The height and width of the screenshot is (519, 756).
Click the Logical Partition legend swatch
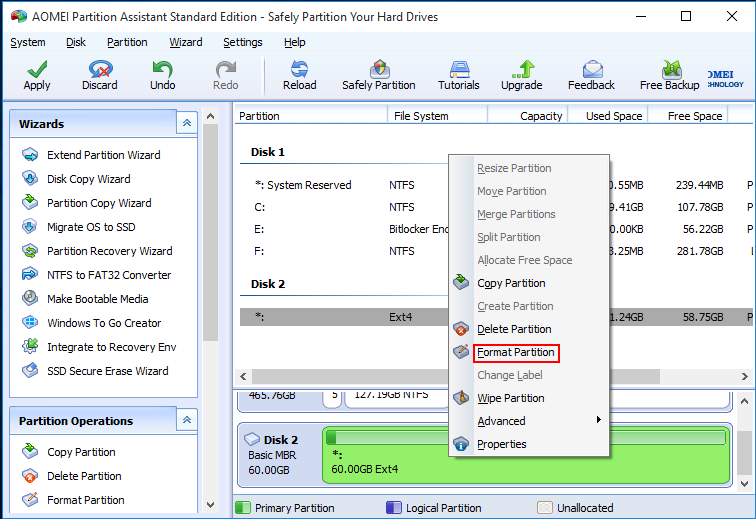(393, 508)
